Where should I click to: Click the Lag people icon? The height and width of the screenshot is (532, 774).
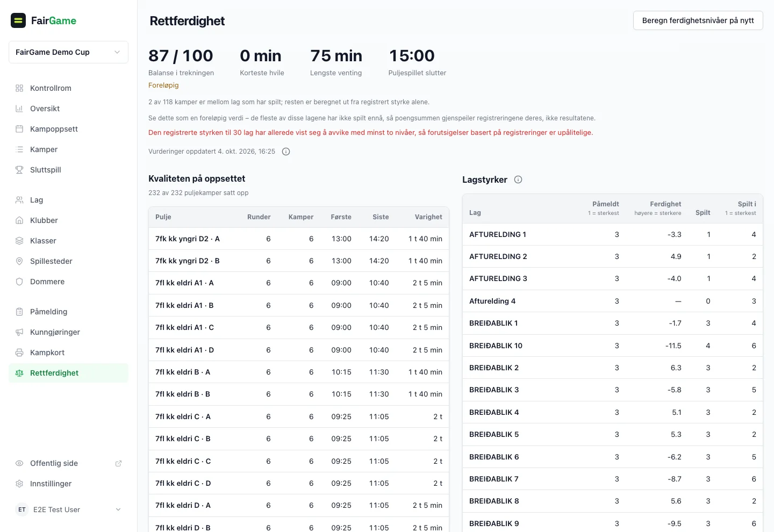pyautogui.click(x=19, y=200)
